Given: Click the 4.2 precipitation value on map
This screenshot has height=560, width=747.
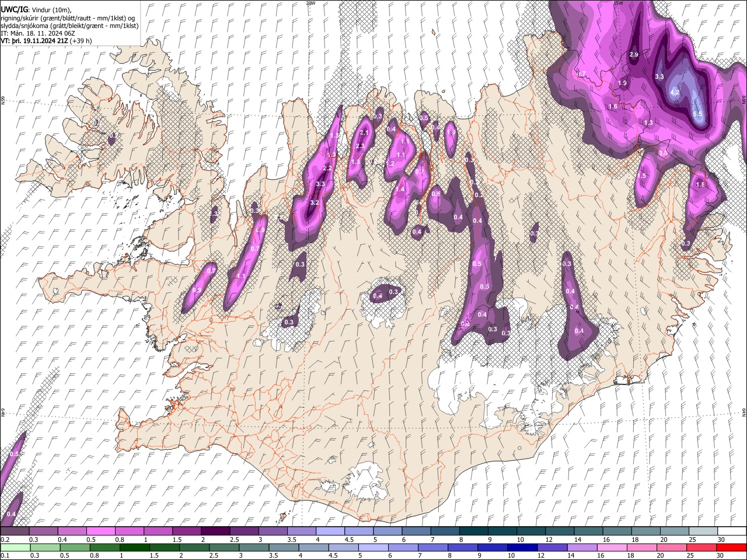Looking at the screenshot, I should 675,93.
